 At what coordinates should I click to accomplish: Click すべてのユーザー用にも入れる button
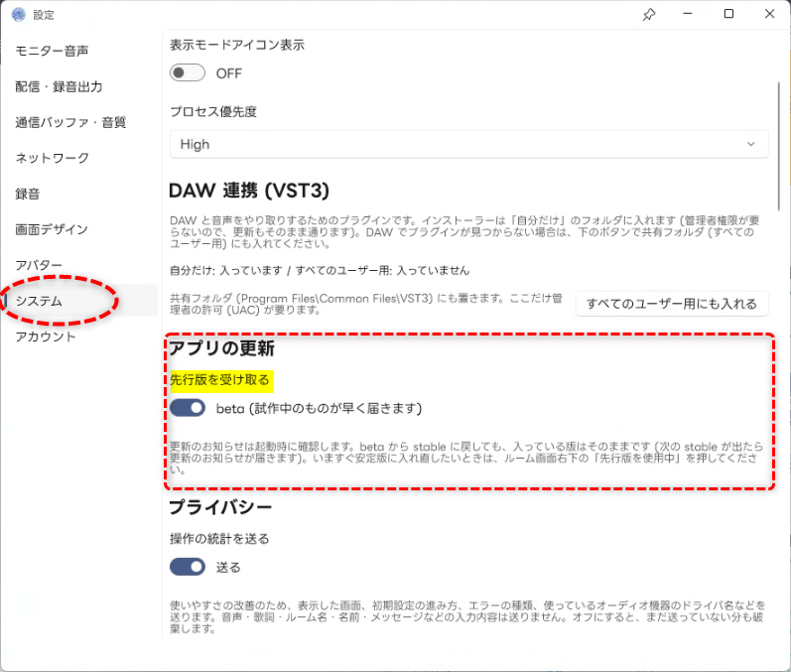click(x=672, y=304)
